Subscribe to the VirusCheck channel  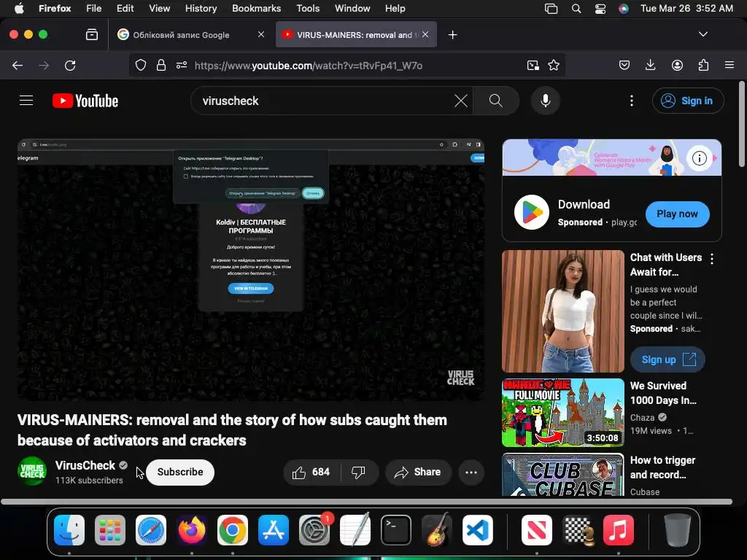(x=180, y=472)
